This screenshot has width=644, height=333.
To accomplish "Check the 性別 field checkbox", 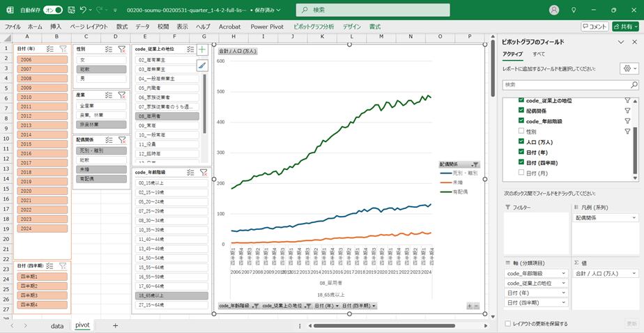I will (x=521, y=131).
